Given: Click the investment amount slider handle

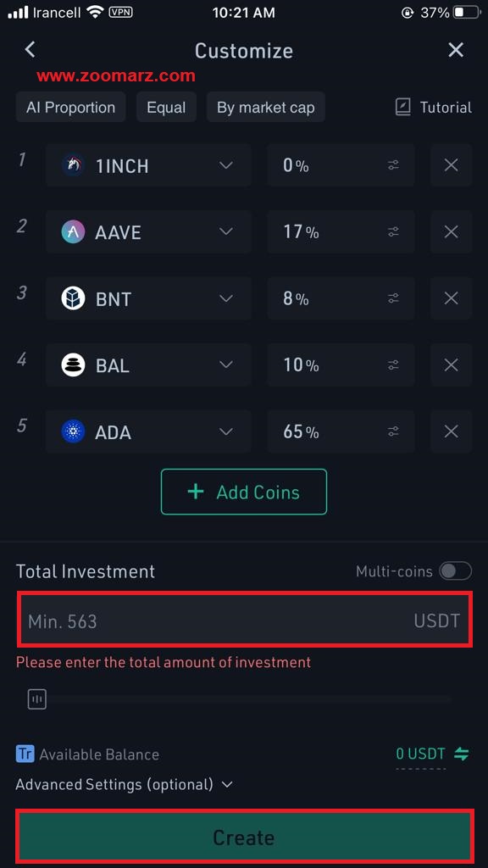Looking at the screenshot, I should coord(37,699).
